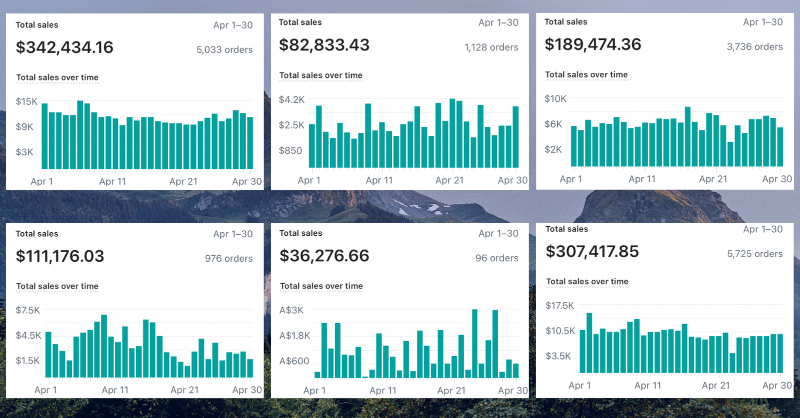This screenshot has height=418, width=800.
Task: Click the A$600 axis label
Action: (294, 361)
